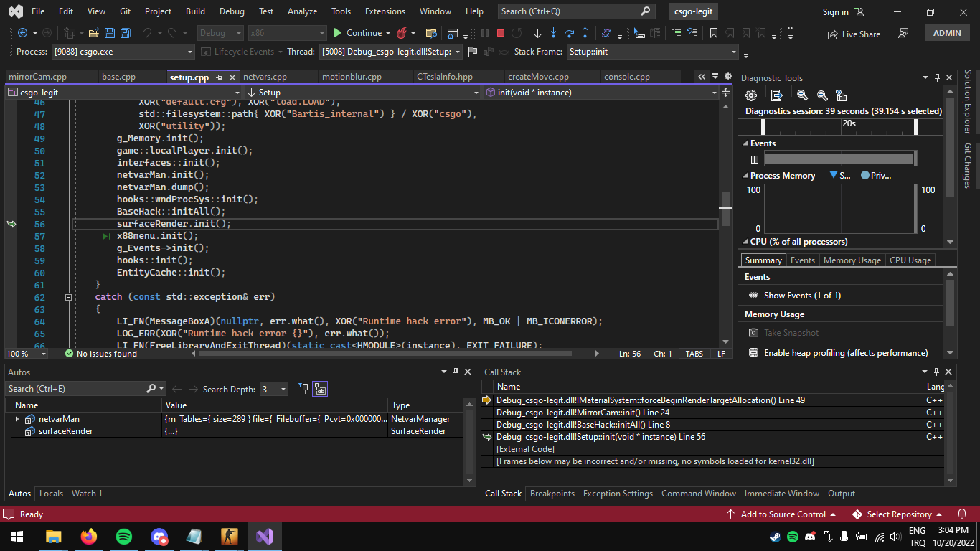Open the Stack Frame dropdown
The height and width of the screenshot is (551, 980).
point(733,52)
